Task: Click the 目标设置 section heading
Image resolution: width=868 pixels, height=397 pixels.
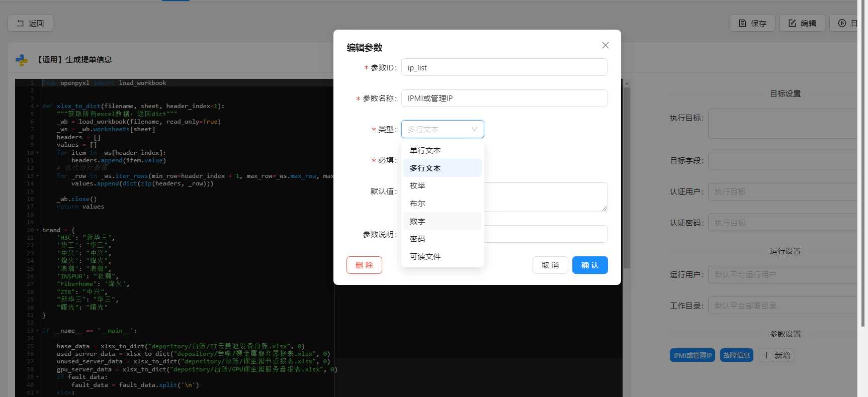Action: coord(785,94)
